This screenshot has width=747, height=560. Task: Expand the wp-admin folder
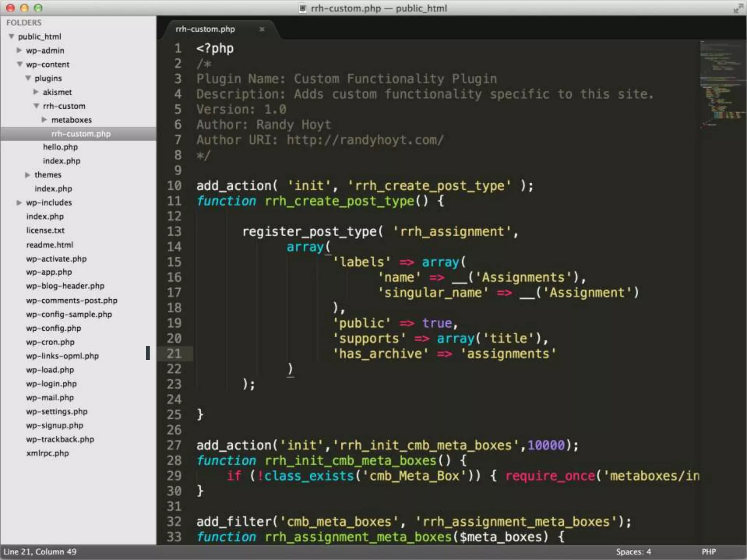click(19, 50)
